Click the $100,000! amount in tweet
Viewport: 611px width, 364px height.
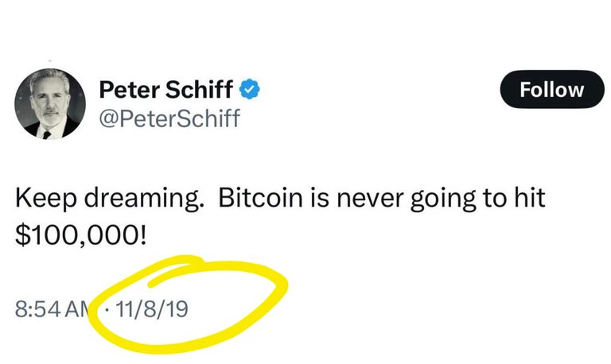coord(81,235)
